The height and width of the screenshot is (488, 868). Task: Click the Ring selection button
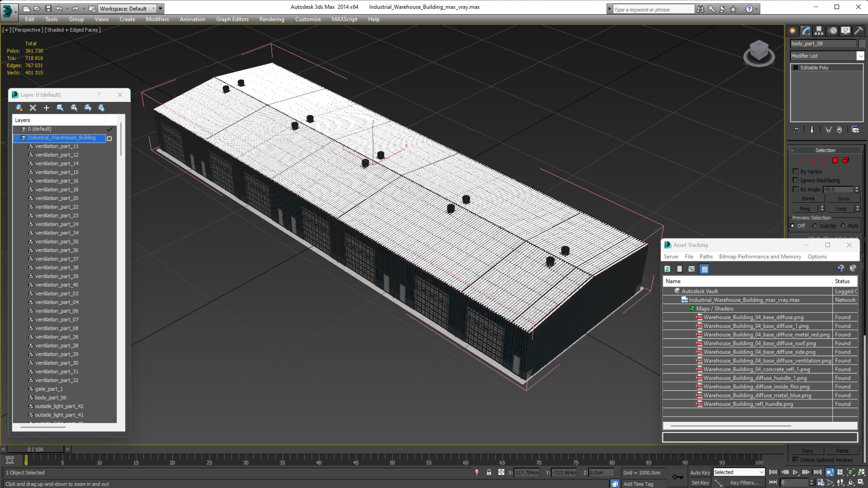pyautogui.click(x=805, y=209)
